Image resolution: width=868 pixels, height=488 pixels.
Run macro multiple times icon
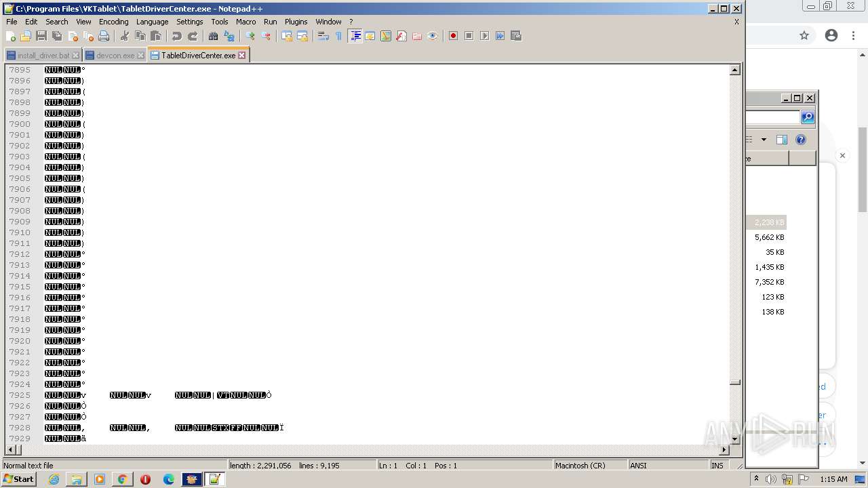500,36
